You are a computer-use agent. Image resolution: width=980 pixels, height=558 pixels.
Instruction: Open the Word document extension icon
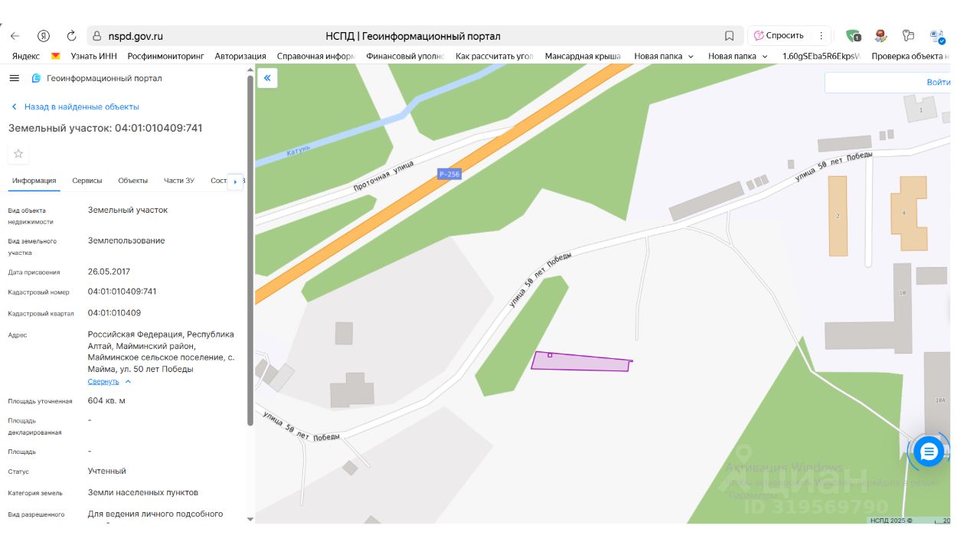click(938, 36)
